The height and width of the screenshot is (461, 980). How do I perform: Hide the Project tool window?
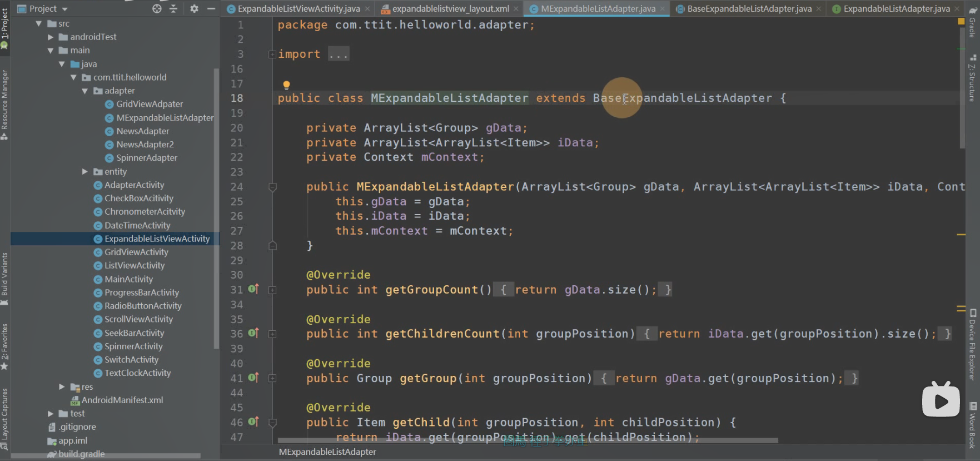pyautogui.click(x=211, y=8)
